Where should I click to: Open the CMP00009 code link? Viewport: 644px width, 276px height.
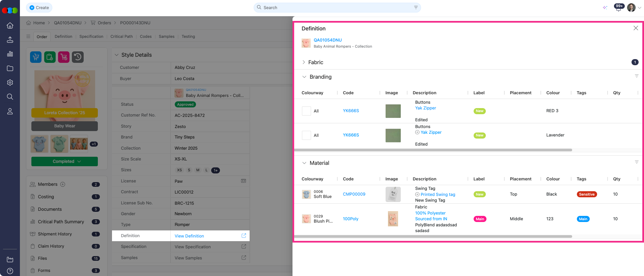(x=354, y=194)
